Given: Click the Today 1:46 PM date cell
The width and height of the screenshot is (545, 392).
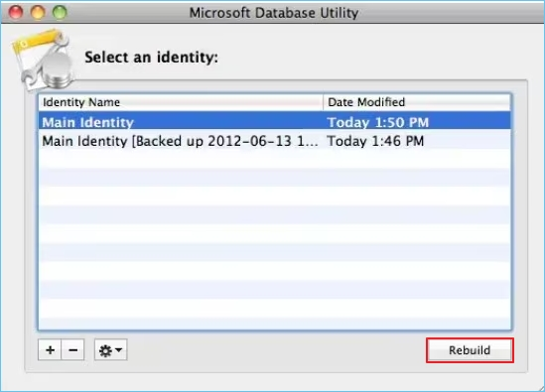Looking at the screenshot, I should pyautogui.click(x=375, y=141).
